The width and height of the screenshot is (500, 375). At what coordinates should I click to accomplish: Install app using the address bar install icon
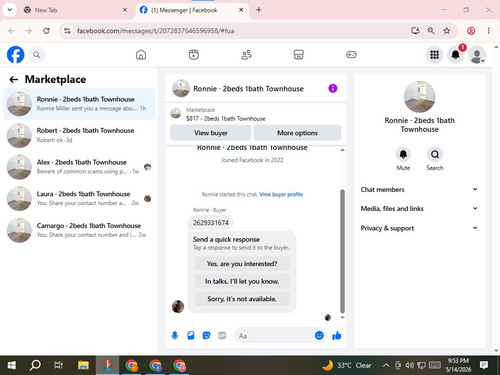click(x=415, y=31)
